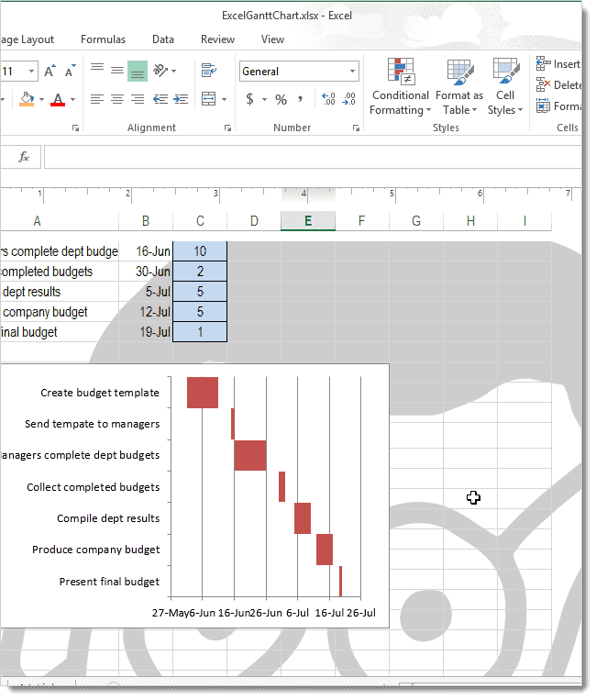Click the Produce company budget chart bar

click(325, 550)
